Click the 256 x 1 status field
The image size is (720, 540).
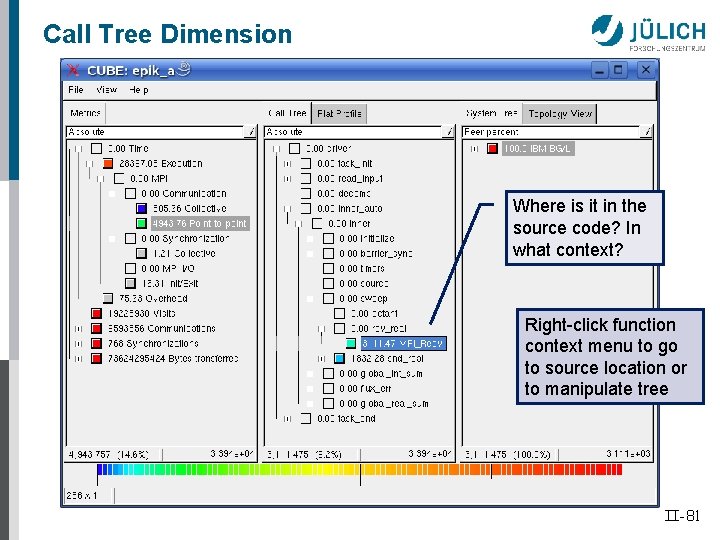pyautogui.click(x=89, y=495)
